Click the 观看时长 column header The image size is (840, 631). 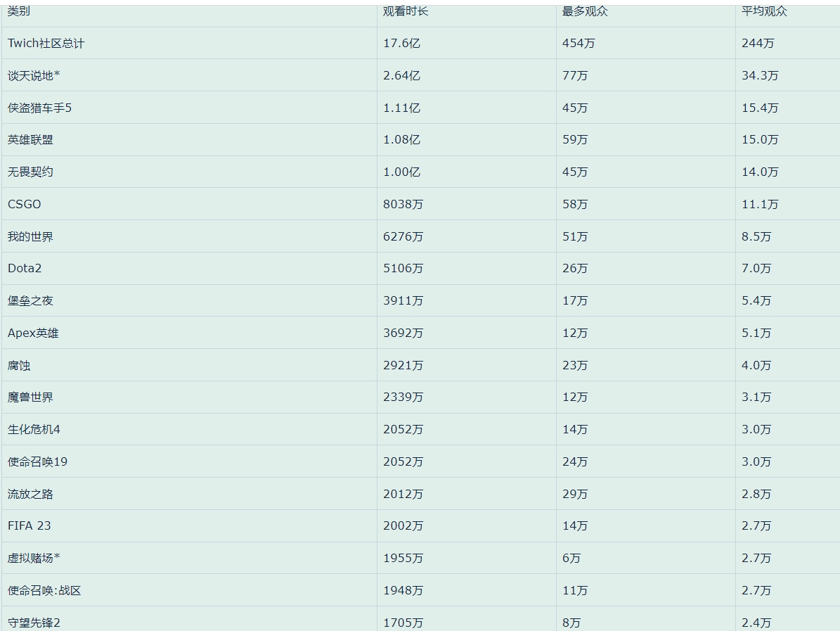pos(405,11)
